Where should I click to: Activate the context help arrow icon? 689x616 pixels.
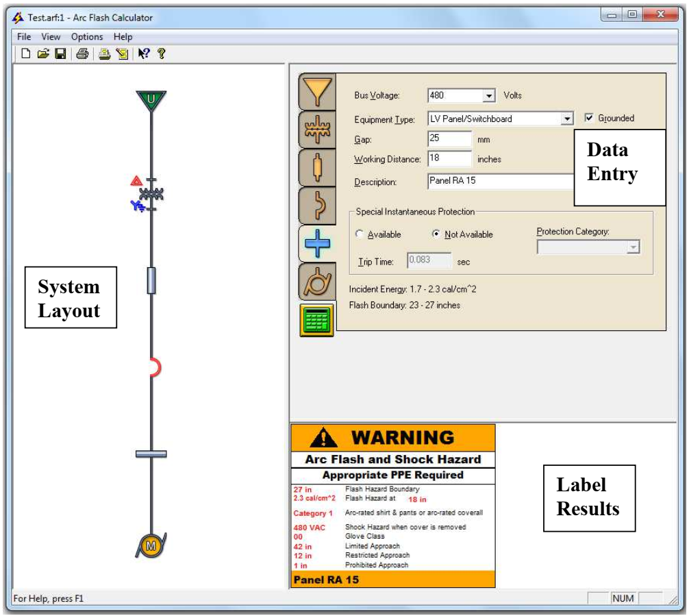pos(144,53)
